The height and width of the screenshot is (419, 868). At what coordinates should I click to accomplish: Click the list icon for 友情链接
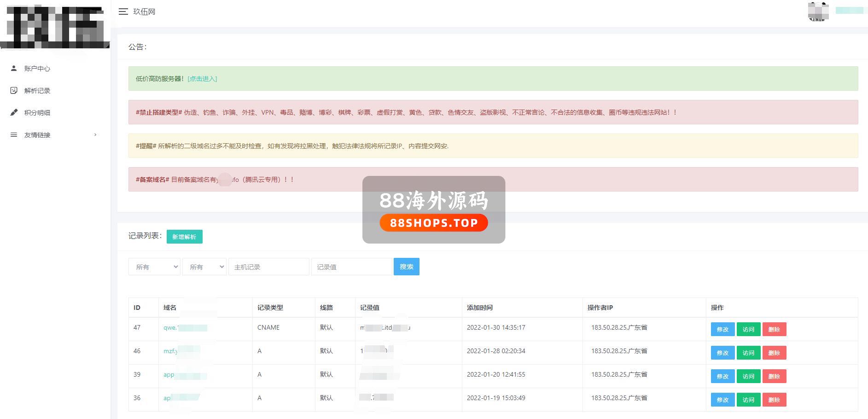14,135
